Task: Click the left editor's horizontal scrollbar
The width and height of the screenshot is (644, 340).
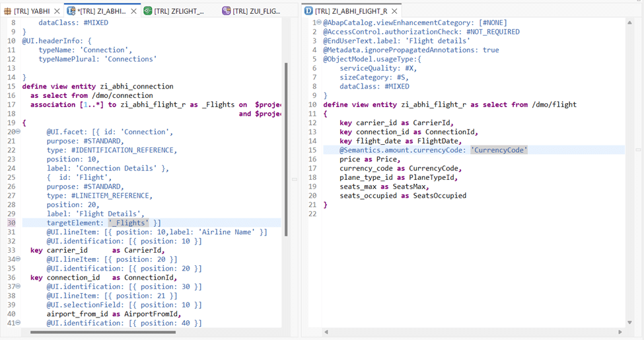Action: [99, 332]
